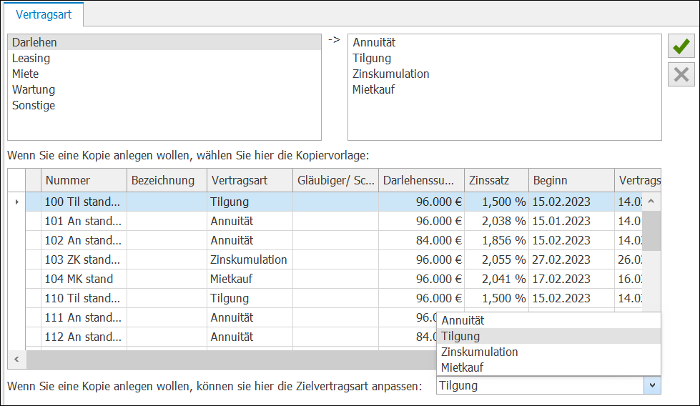Select row 100 Til stand...

pos(334,202)
